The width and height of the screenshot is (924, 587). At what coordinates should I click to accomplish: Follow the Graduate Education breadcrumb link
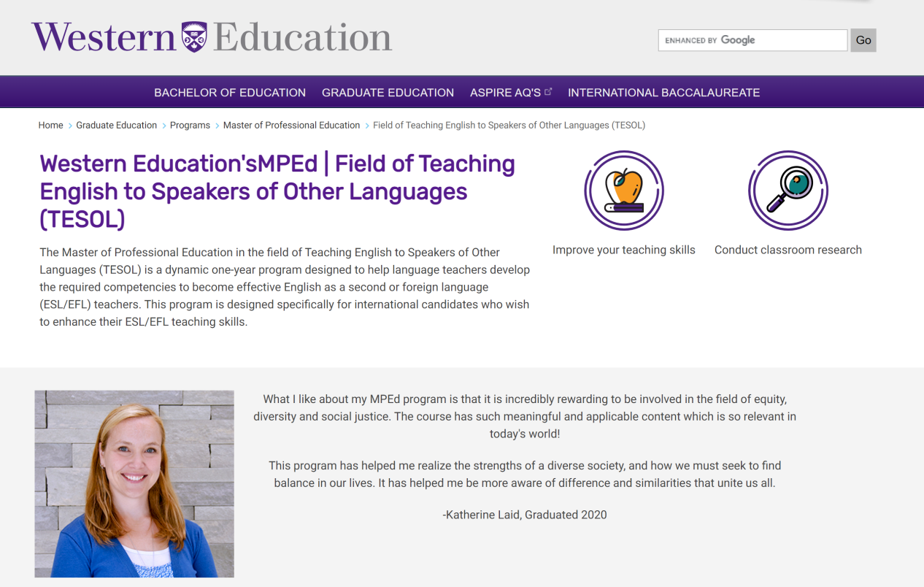click(116, 126)
